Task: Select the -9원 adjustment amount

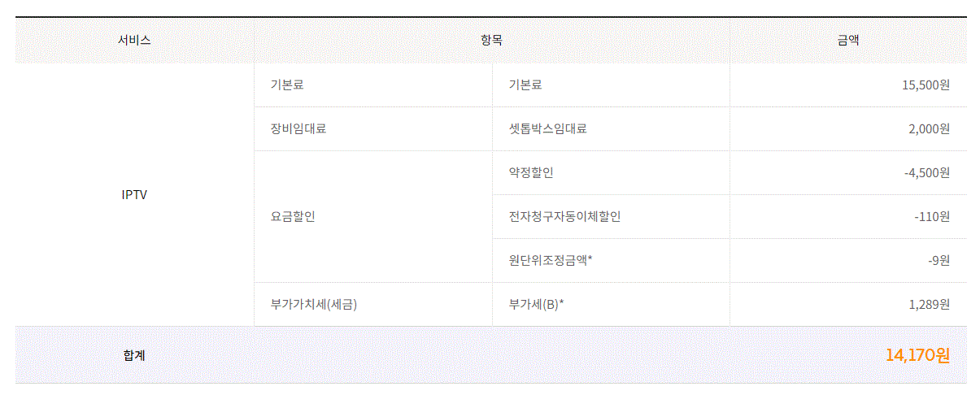Action: 939,260
